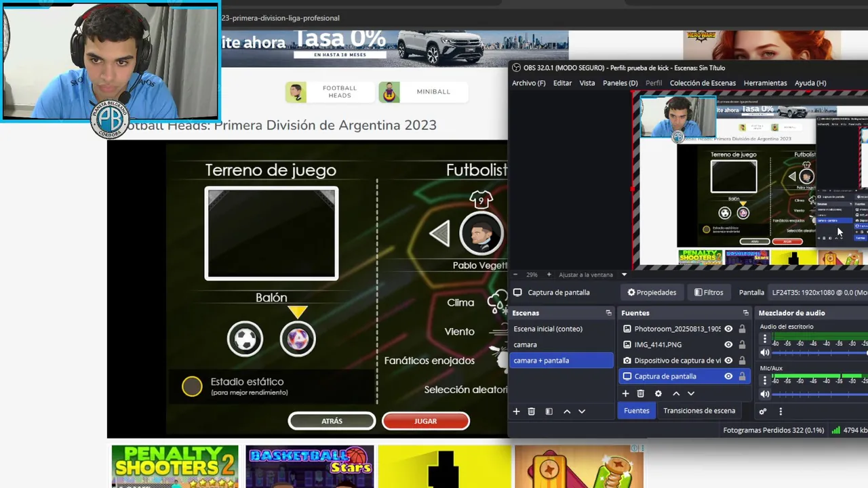The image size is (868, 488).
Task: Toggle lock on Dispositivo de captura source
Action: 742,361
